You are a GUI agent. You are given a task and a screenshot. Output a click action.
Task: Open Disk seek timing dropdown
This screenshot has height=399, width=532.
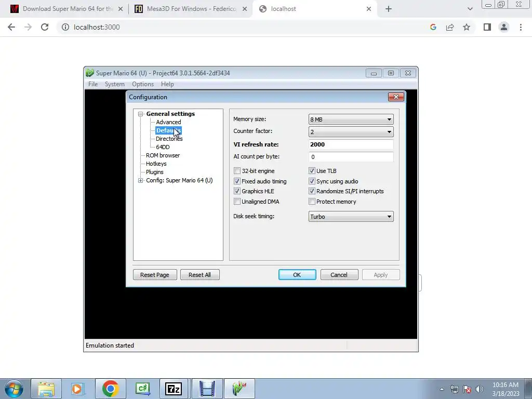[351, 217]
